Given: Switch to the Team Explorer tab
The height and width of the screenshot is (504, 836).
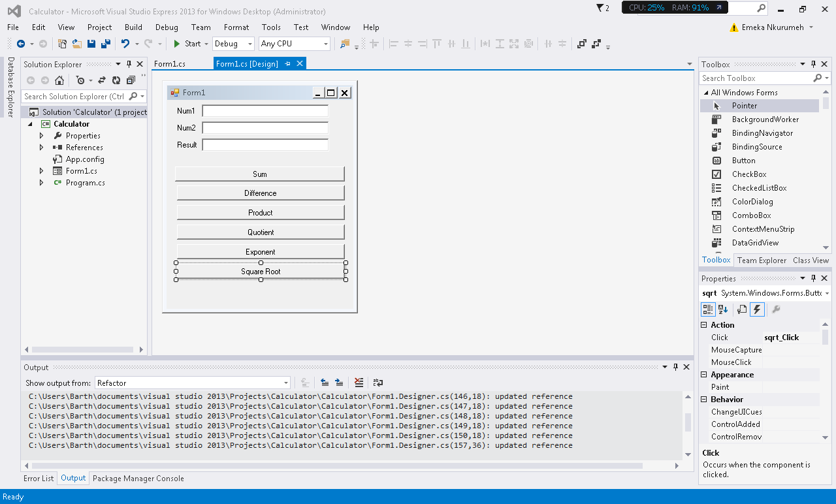Looking at the screenshot, I should [762, 260].
